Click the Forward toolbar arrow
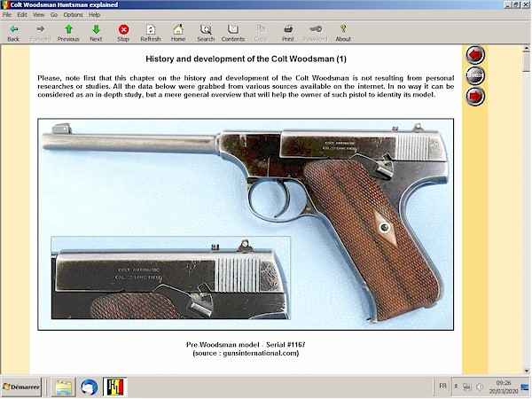 41,33
